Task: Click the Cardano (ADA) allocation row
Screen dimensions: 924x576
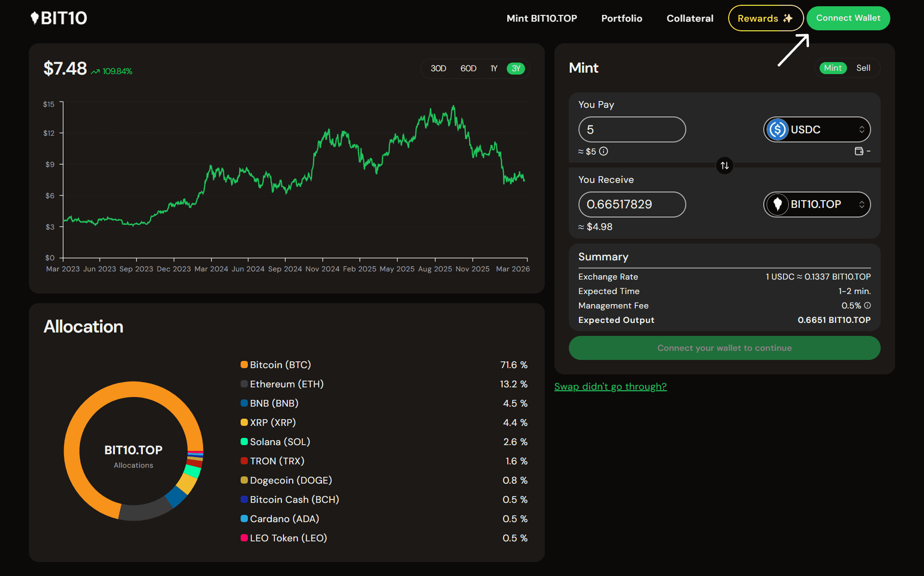Action: pos(384,519)
